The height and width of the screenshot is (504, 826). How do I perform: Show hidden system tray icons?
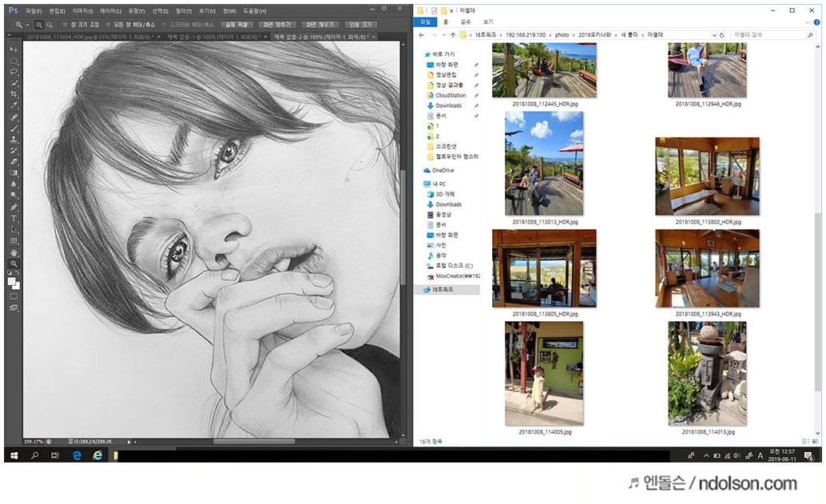(706, 455)
